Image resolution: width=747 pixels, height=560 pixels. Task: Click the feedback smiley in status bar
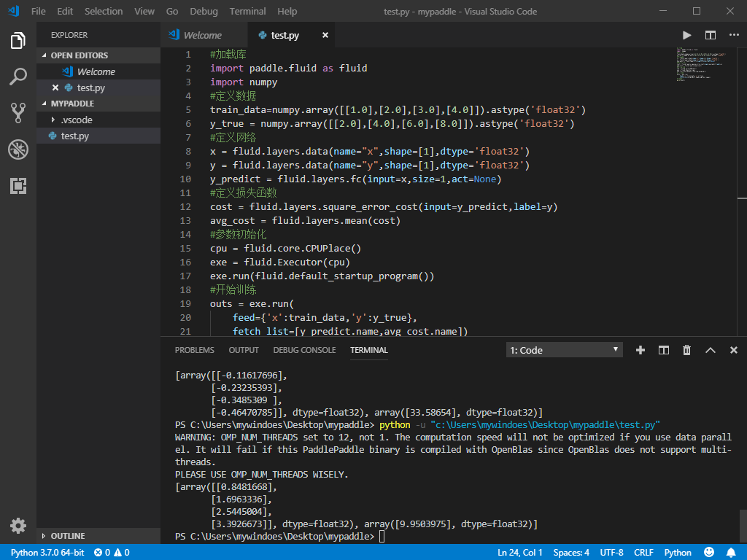pos(709,552)
